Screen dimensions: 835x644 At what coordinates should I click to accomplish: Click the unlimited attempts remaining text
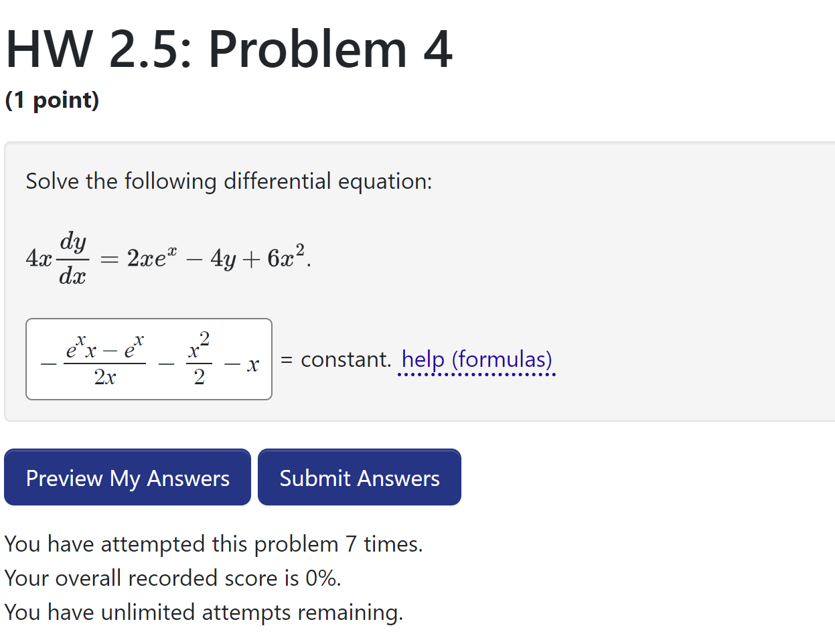pos(203,611)
